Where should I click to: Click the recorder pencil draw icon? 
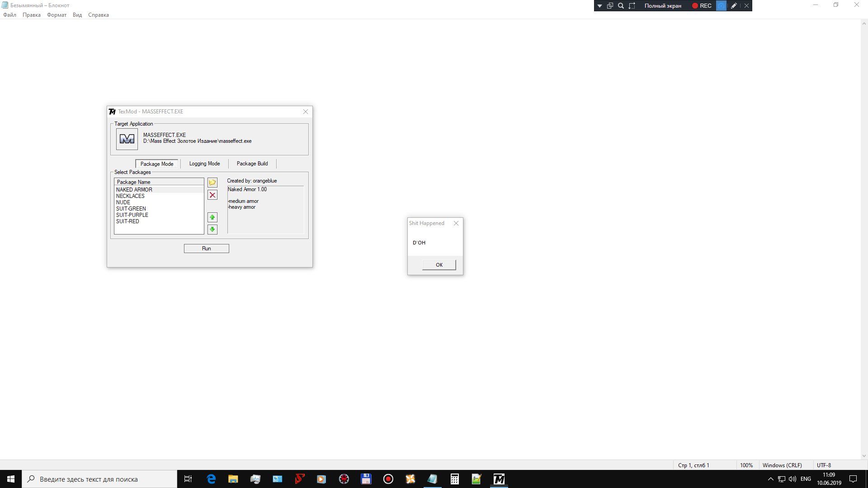coord(734,6)
